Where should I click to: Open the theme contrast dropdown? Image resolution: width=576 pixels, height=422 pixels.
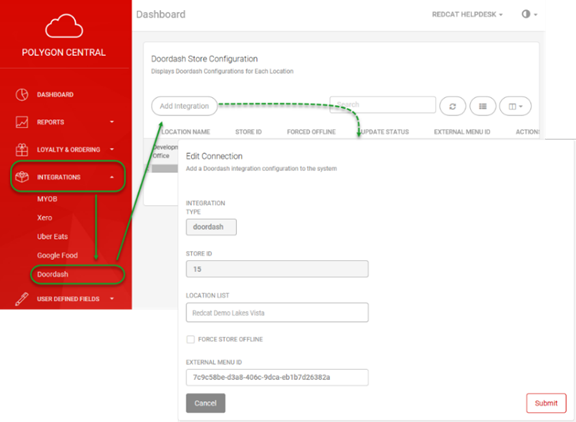529,14
